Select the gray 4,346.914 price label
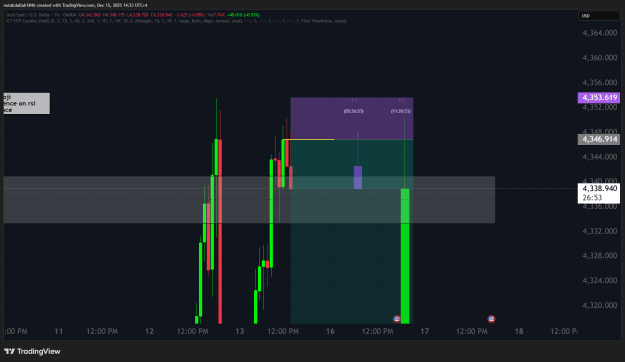Image resolution: width=625 pixels, height=362 pixels. tap(599, 139)
